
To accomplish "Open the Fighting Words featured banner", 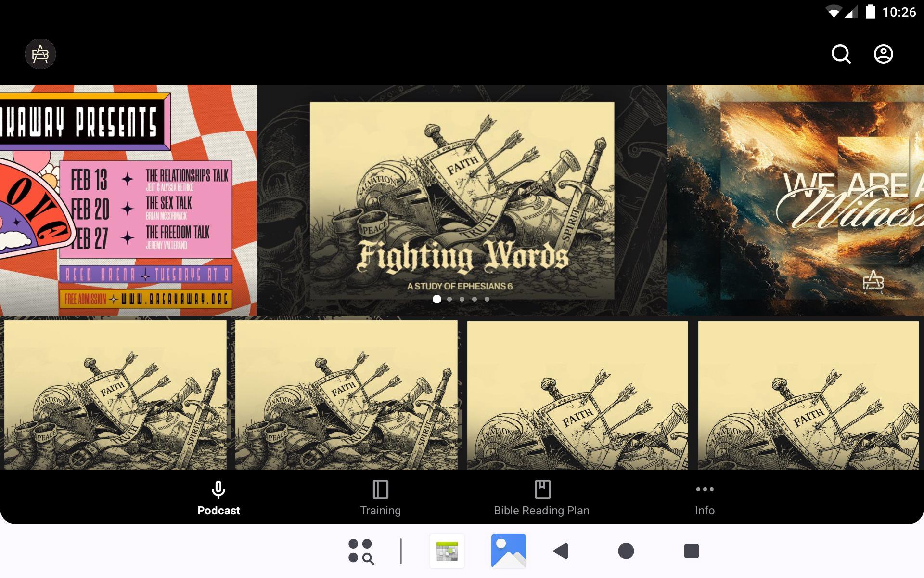I will click(462, 193).
